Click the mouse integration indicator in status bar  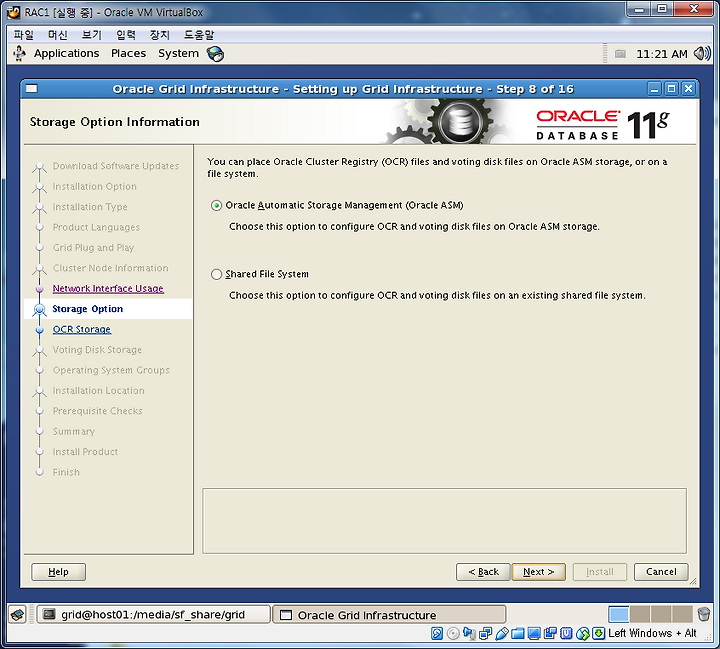click(582, 634)
